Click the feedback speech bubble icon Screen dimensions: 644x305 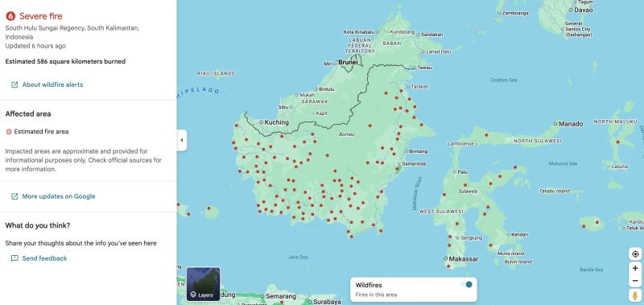pos(14,258)
